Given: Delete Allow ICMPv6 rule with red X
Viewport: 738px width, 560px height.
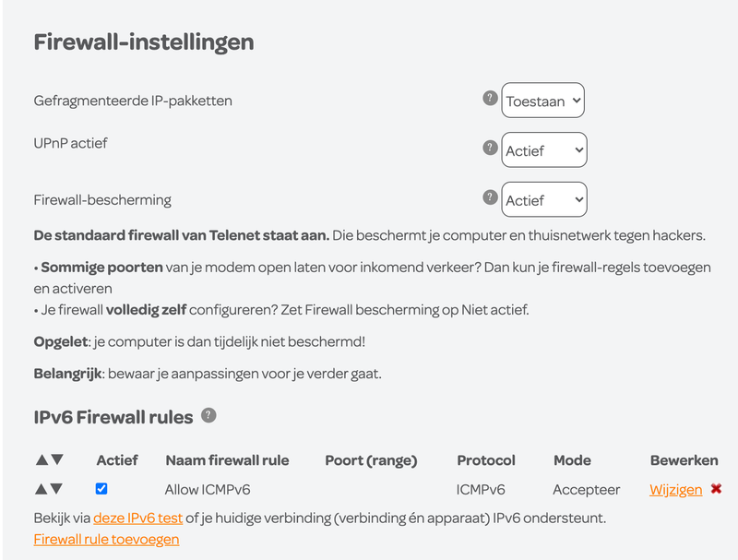Looking at the screenshot, I should pos(716,489).
